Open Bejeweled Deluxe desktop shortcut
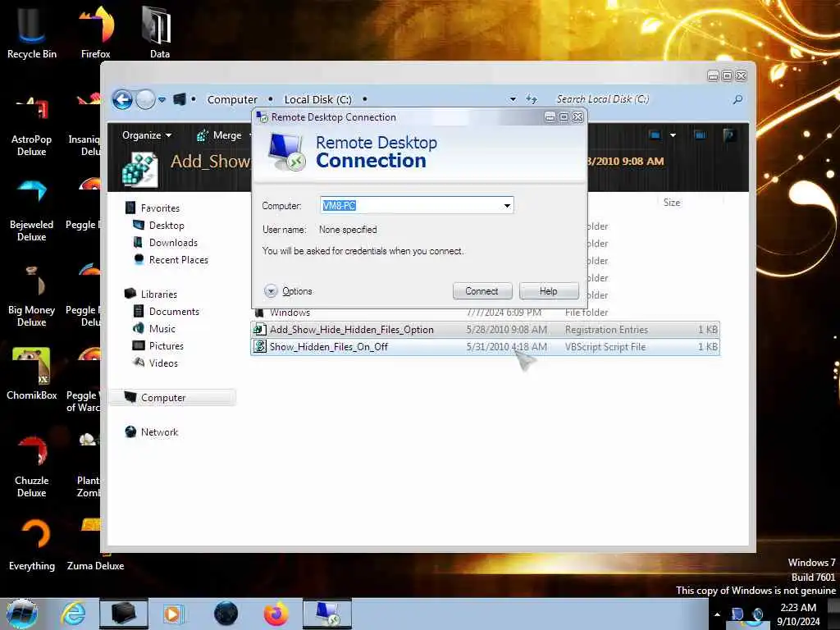 pos(32,211)
